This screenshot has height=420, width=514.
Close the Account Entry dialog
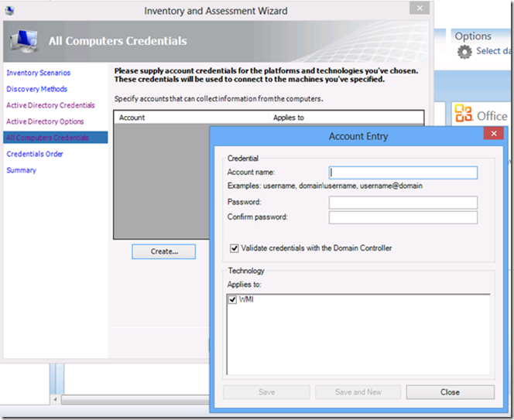pos(494,133)
